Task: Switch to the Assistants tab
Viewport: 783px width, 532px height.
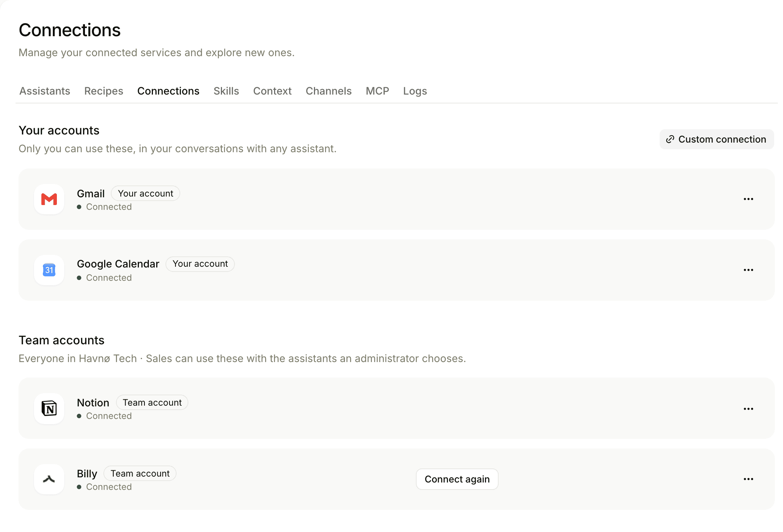Action: [x=45, y=91]
